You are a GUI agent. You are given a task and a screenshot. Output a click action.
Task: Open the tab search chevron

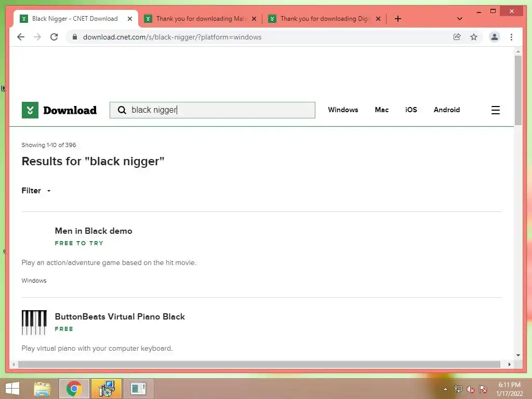(x=460, y=19)
